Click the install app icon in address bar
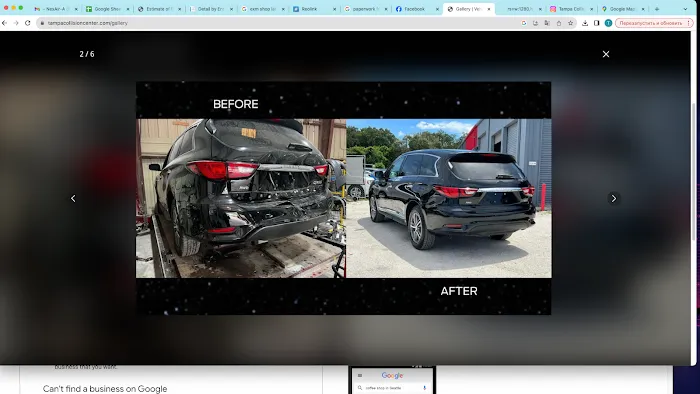The width and height of the screenshot is (700, 394). pos(535,23)
